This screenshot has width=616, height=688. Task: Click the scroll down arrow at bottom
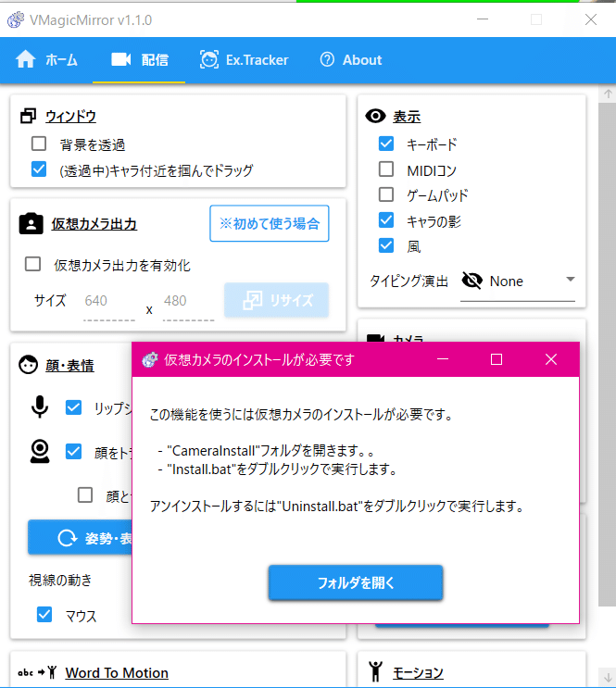[x=608, y=677]
